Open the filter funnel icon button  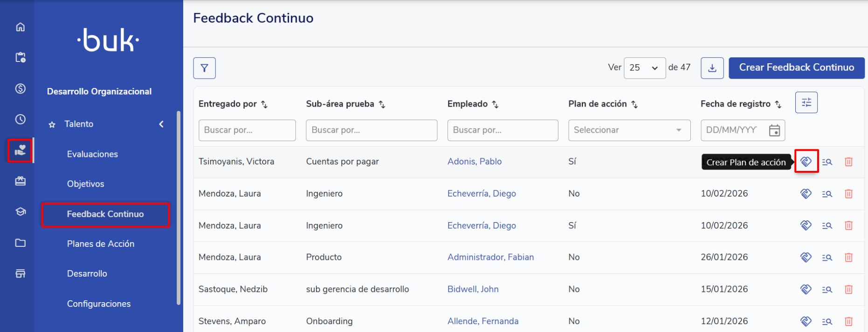[x=204, y=68]
